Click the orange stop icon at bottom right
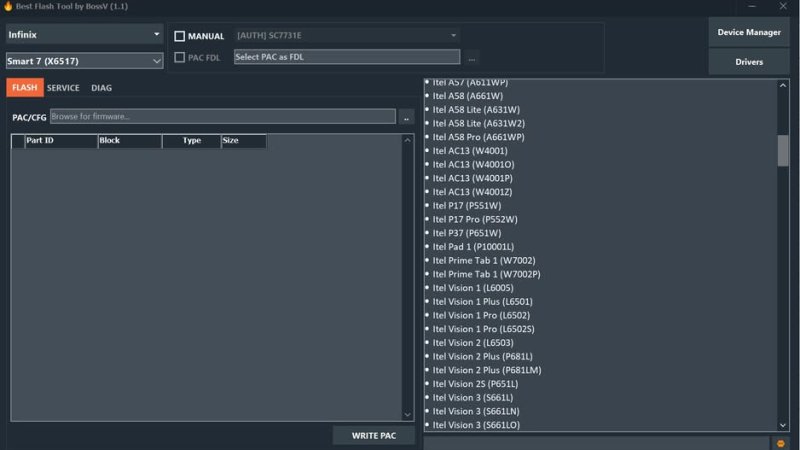The image size is (800, 450). [781, 442]
